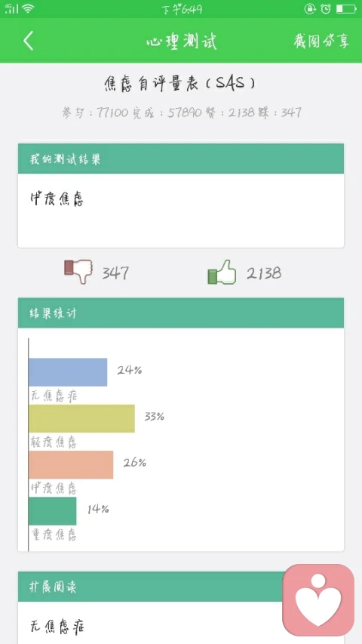Open the 无焦虑症 reading entry
The width and height of the screenshot is (362, 644).
(58, 627)
